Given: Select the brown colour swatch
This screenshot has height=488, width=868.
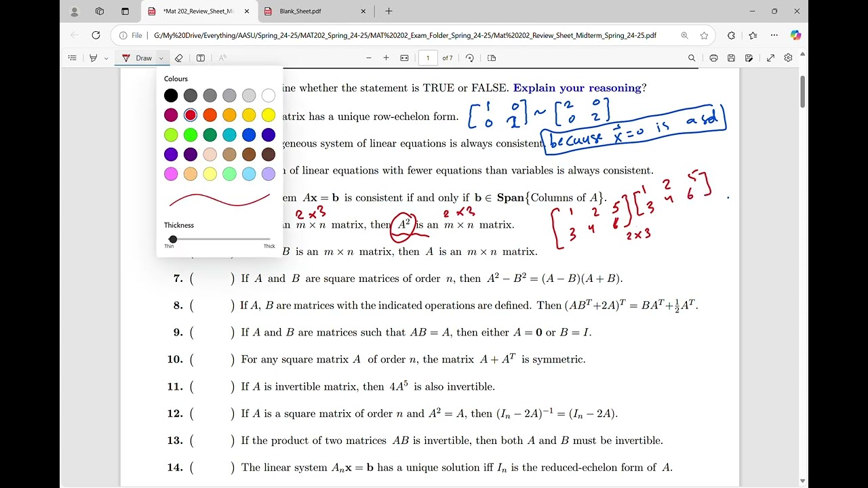Looking at the screenshot, I should (249, 155).
